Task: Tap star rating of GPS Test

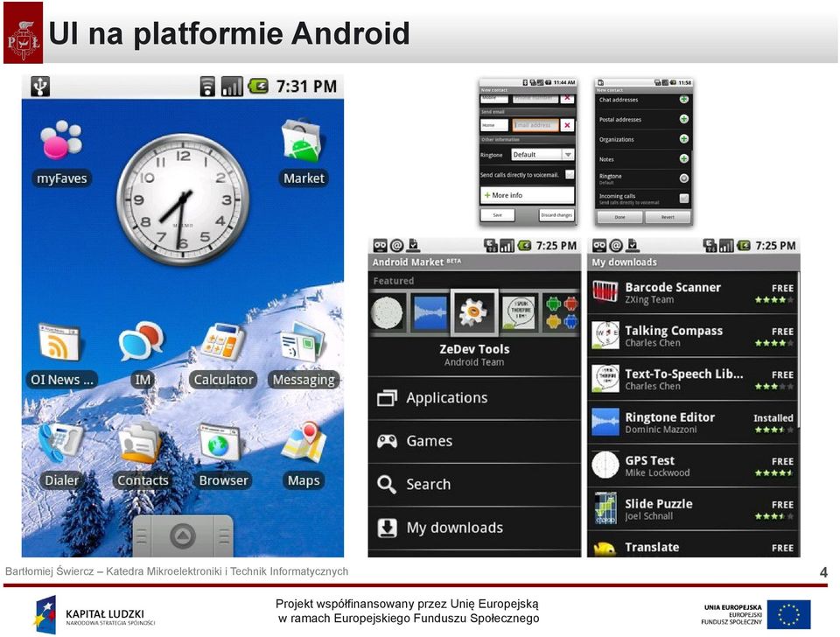Action: (x=773, y=473)
